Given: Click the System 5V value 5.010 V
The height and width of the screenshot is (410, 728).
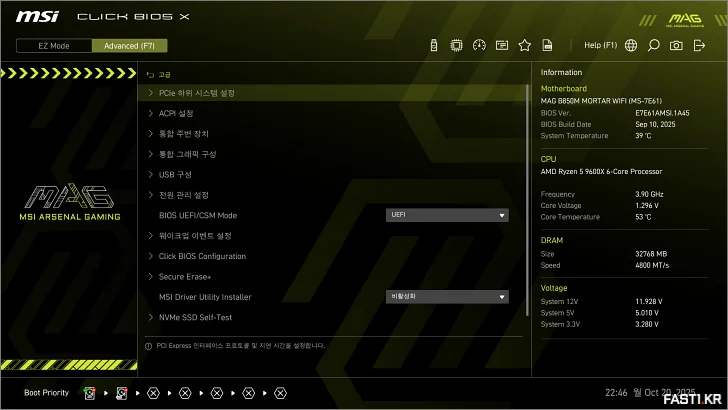Looking at the screenshot, I should tap(647, 313).
